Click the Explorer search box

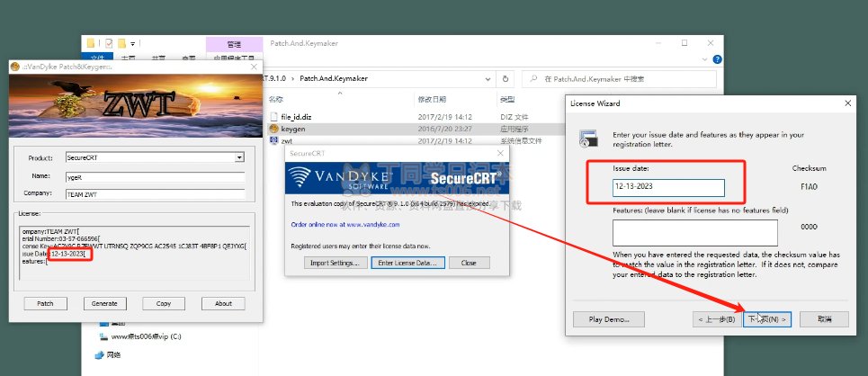click(x=619, y=78)
